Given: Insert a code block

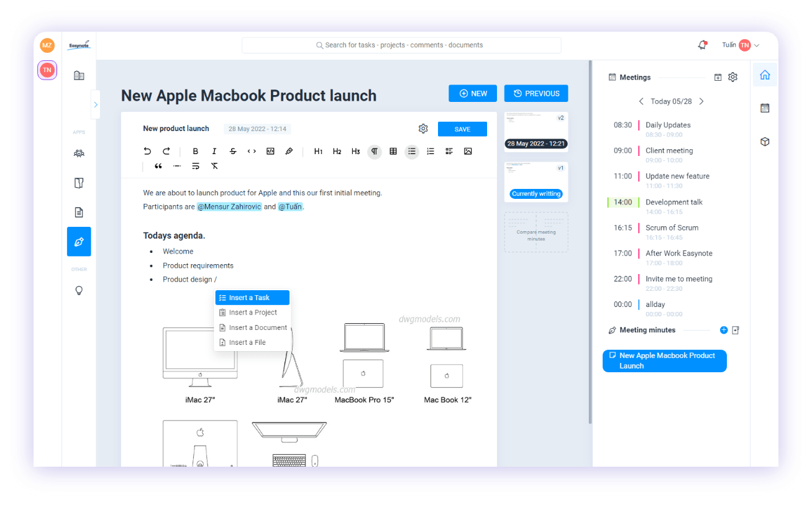Looking at the screenshot, I should 270,151.
